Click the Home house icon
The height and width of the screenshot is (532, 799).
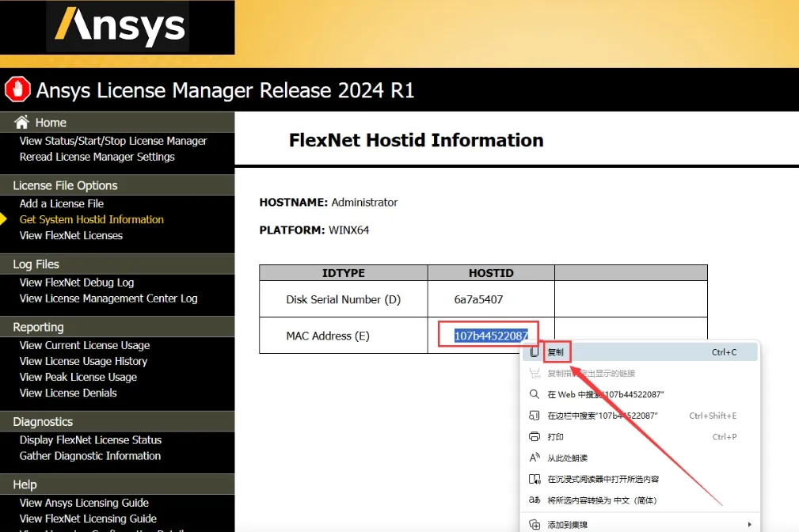pyautogui.click(x=21, y=122)
